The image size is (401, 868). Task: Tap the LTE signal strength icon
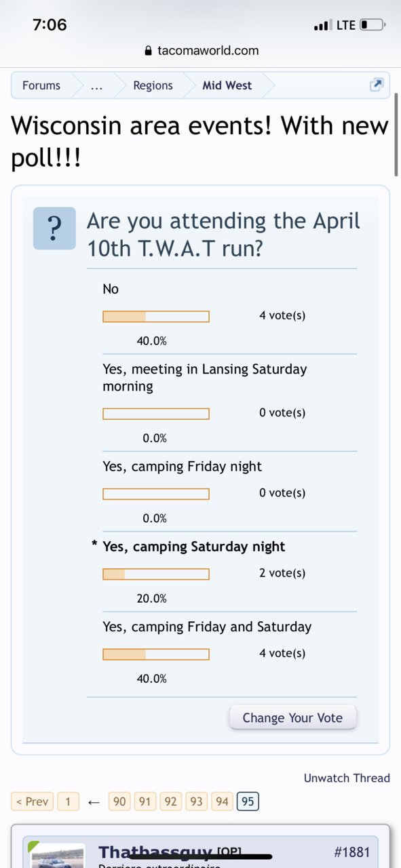322,26
